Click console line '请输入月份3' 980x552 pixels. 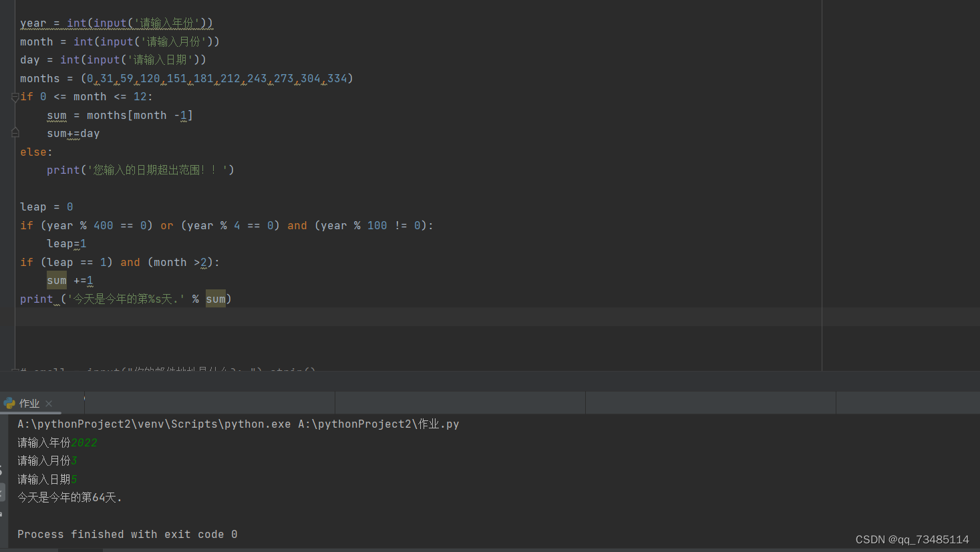click(47, 461)
